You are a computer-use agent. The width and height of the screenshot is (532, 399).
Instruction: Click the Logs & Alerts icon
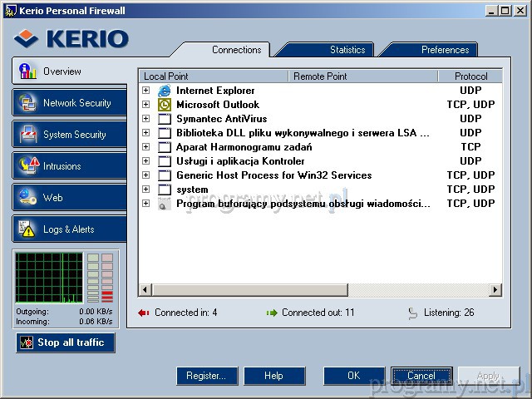click(29, 229)
